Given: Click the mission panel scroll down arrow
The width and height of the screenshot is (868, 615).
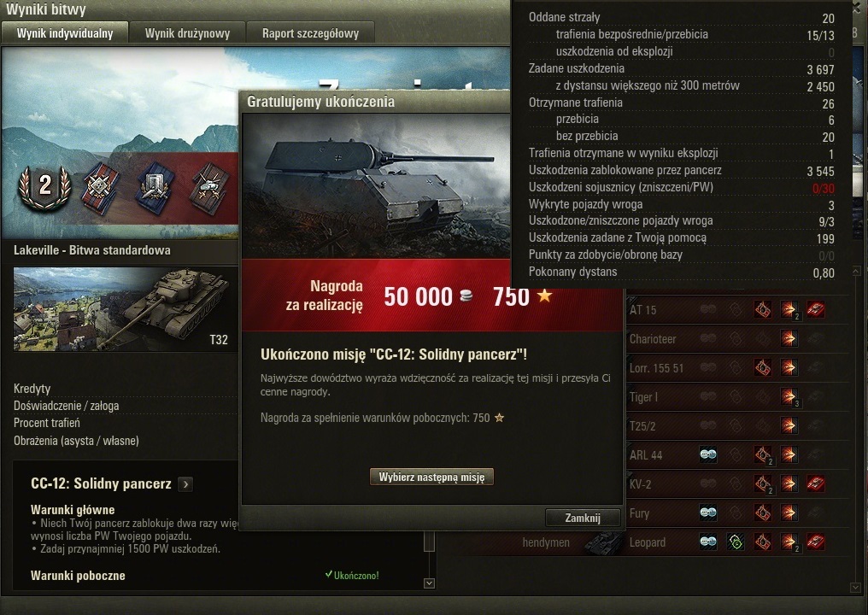Looking at the screenshot, I should tap(429, 583).
